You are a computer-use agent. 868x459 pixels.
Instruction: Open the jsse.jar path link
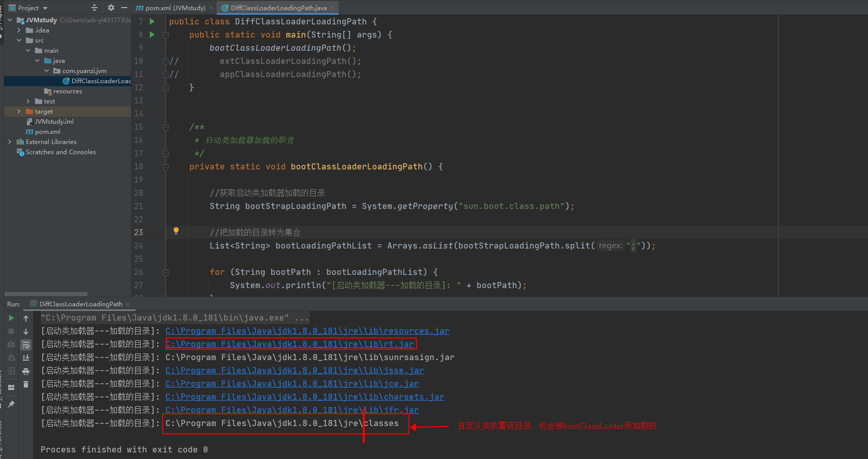pyautogui.click(x=295, y=371)
